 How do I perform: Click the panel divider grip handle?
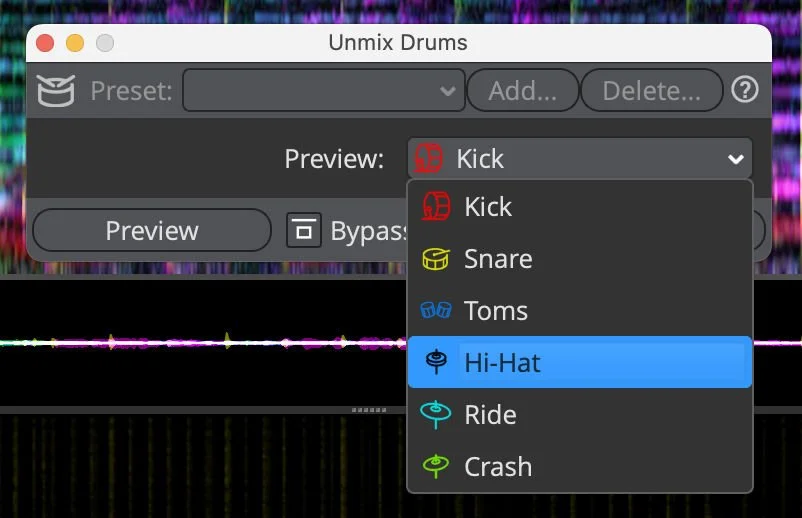369,410
